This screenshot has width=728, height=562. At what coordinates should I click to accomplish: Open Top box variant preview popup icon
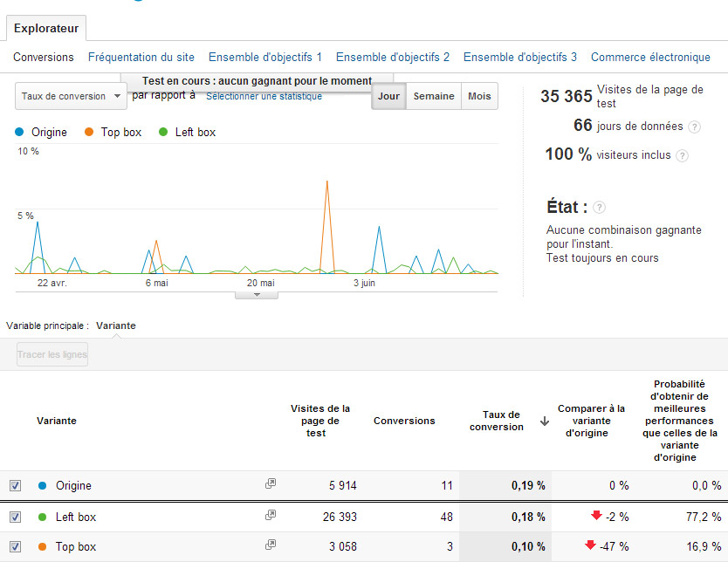271,545
